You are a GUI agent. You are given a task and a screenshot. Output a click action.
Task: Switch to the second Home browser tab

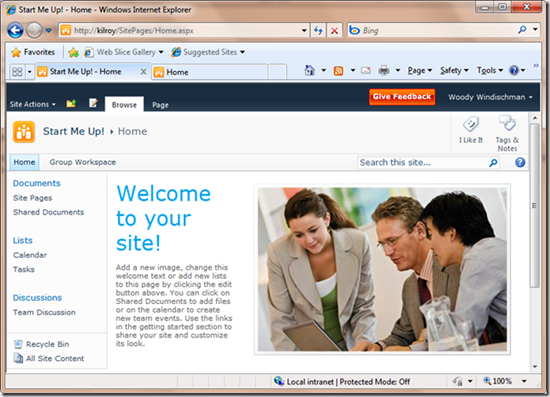[x=210, y=72]
